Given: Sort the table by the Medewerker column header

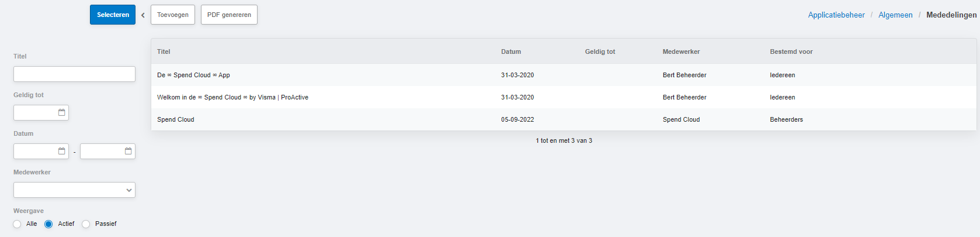Looking at the screenshot, I should click(x=681, y=51).
